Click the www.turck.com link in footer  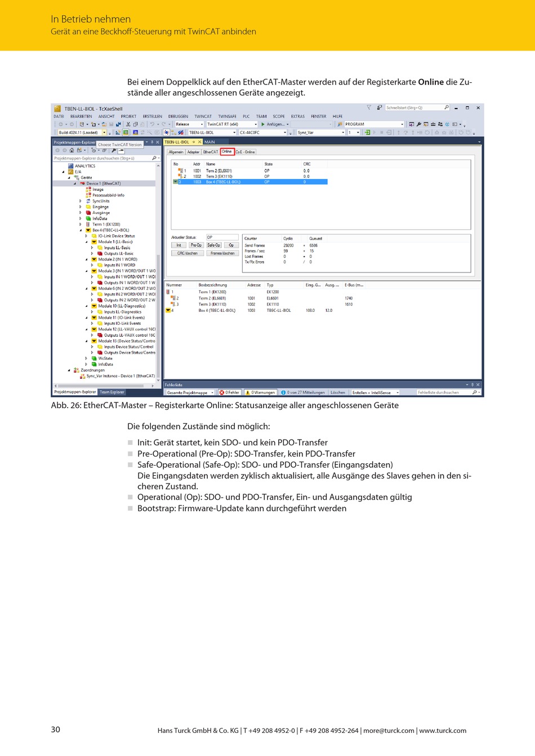443,731
